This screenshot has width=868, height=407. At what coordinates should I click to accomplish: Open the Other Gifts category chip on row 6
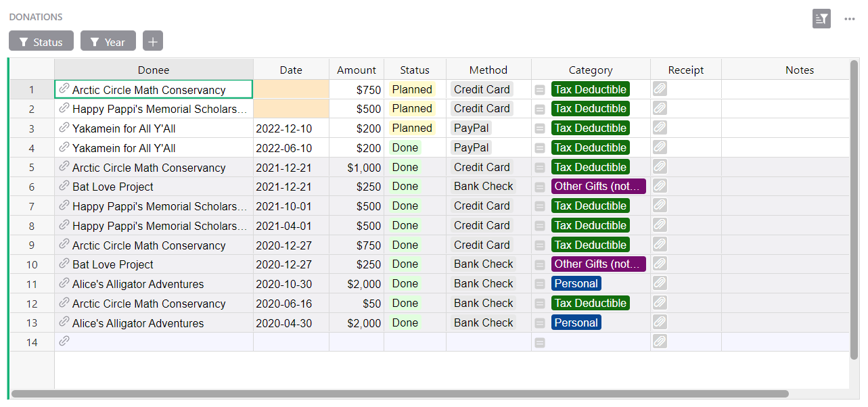click(598, 186)
